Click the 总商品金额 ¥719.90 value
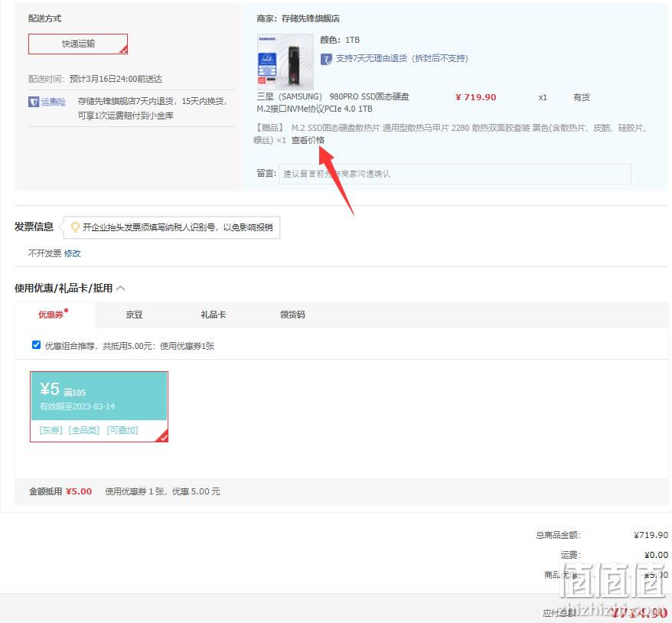Viewport: 672px width, 623px height. point(651,535)
